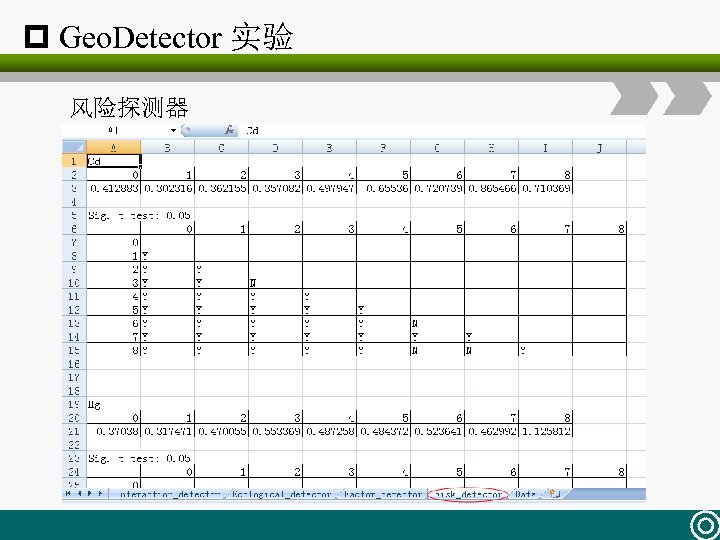Viewport: 720px width, 540px height.
Task: Click the fx insert function icon
Action: click(x=230, y=130)
